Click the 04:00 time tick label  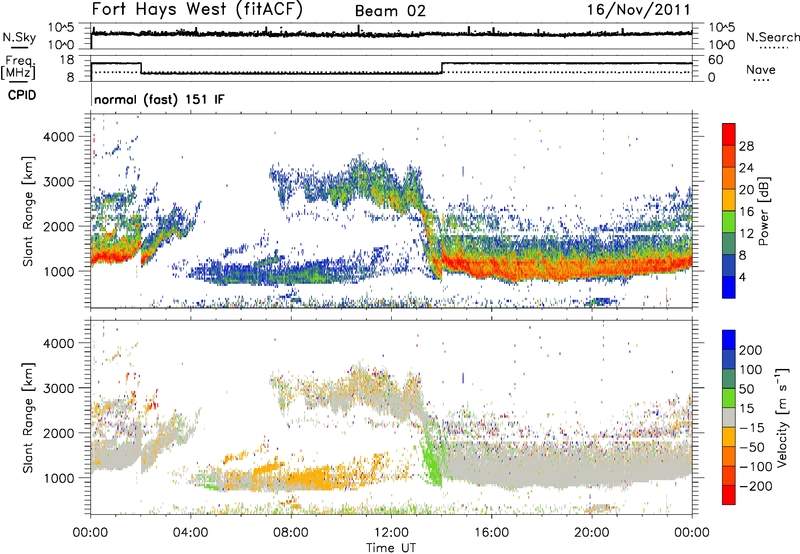(x=191, y=533)
